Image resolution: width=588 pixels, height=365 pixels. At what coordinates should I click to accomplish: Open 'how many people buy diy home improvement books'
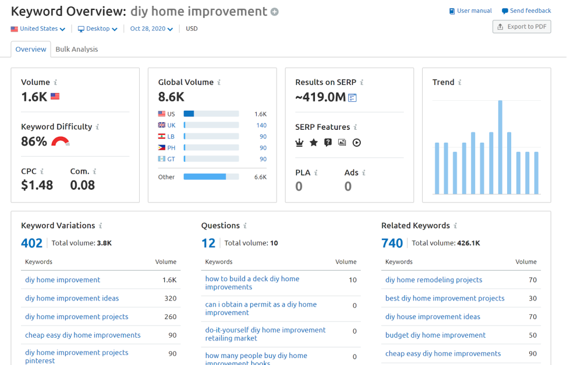[256, 359]
